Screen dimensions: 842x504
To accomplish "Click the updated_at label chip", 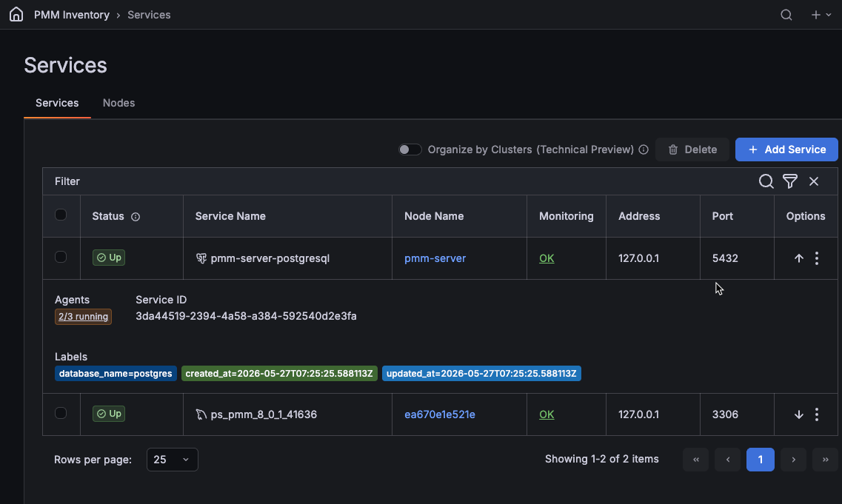I will click(x=481, y=374).
